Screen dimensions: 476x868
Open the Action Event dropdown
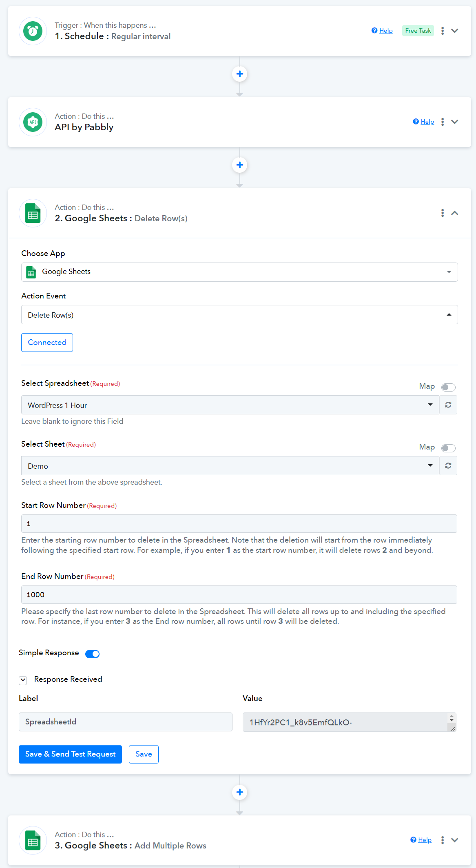[239, 315]
